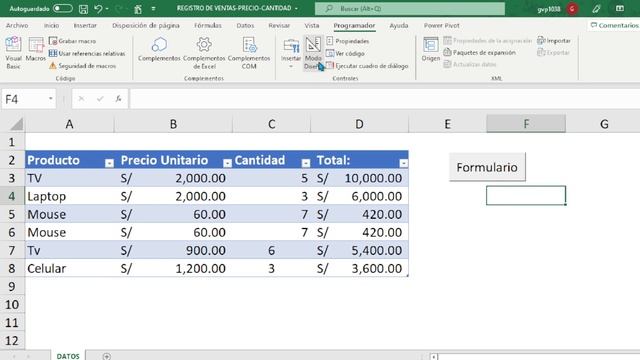Select row 9 header
Screen dimensions: 640x360
click(12, 287)
